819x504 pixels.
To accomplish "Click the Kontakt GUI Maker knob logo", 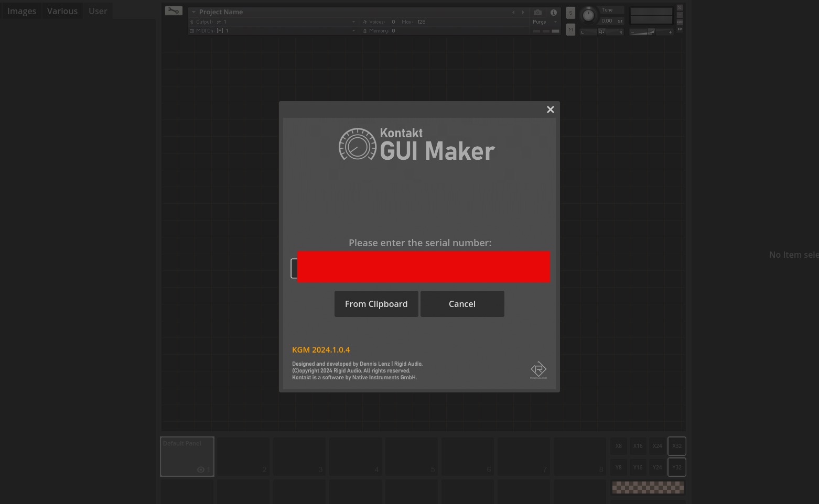I will [357, 145].
